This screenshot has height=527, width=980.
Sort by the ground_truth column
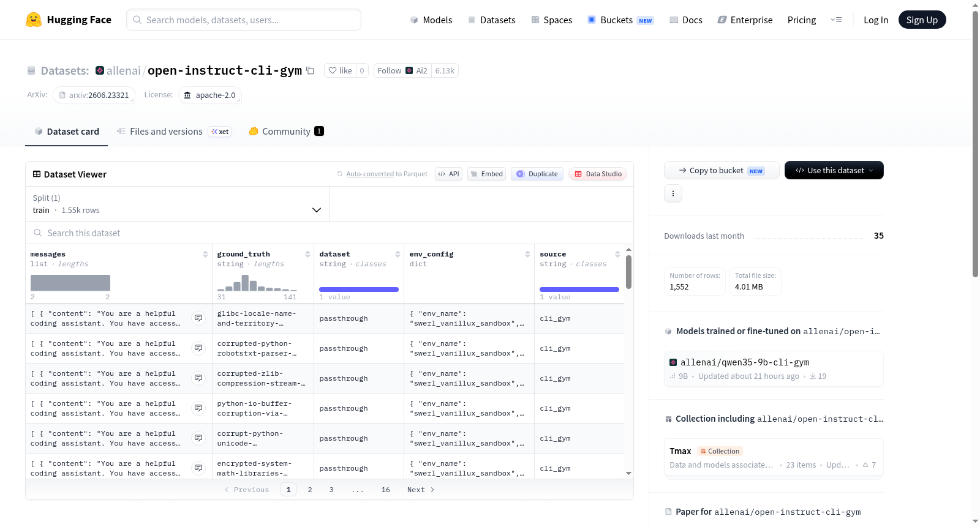tap(307, 254)
